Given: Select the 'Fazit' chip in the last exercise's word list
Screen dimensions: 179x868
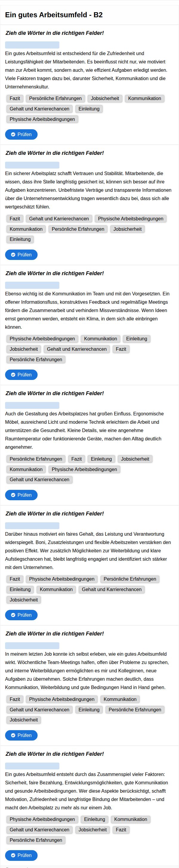Looking at the screenshot, I should (121, 830).
